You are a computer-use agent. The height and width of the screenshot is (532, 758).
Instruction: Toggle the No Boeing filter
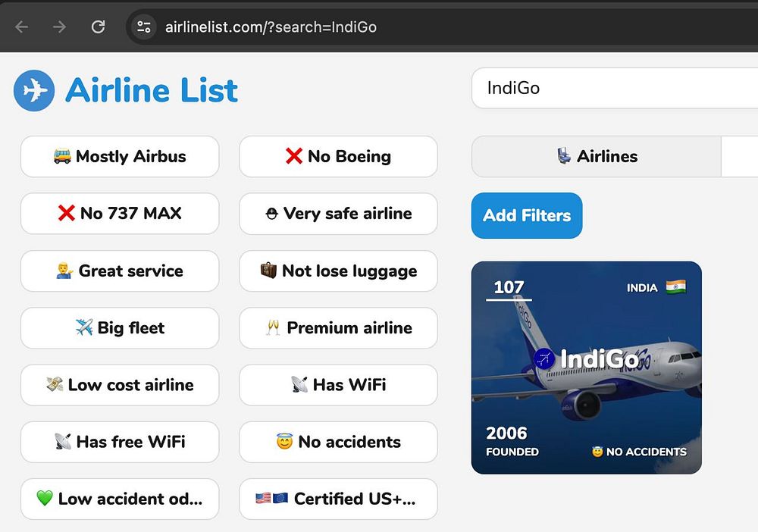point(338,157)
